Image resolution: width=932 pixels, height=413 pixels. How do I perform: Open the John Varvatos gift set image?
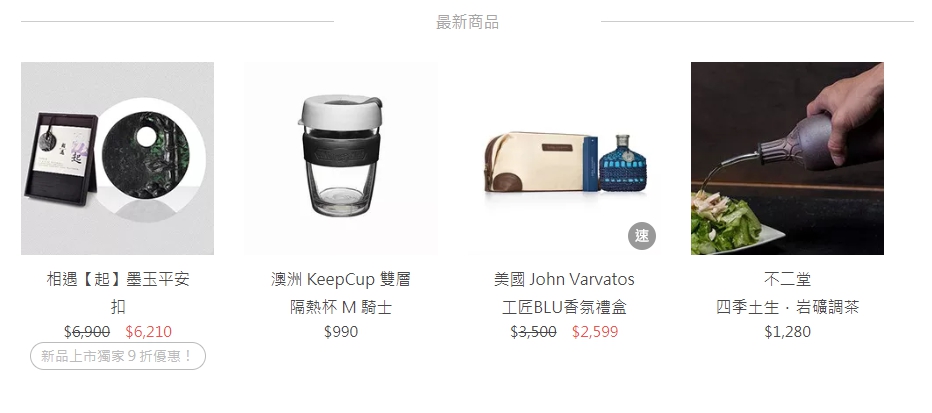(564, 159)
